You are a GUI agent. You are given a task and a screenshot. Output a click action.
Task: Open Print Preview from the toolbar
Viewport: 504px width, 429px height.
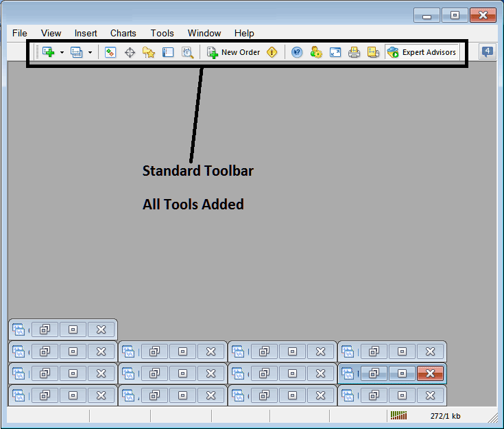point(373,52)
